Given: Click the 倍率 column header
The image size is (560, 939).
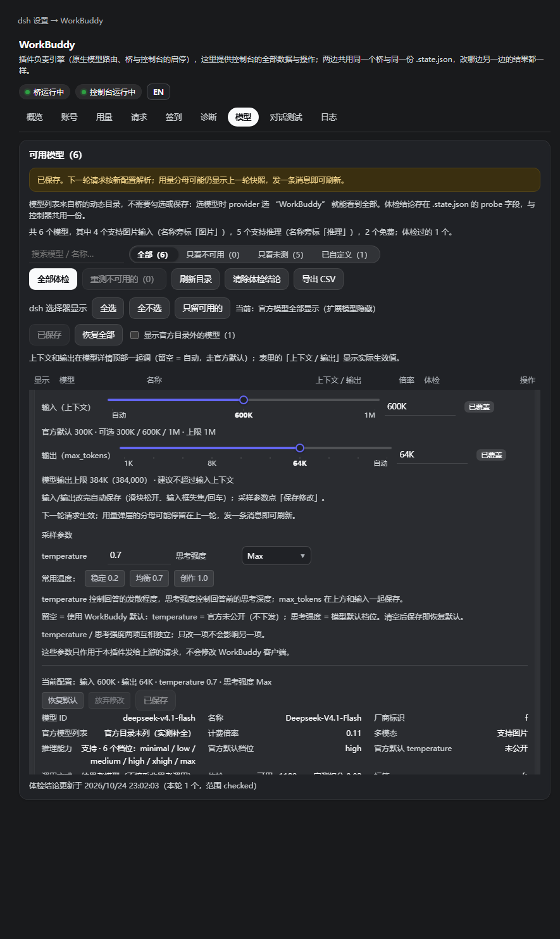Looking at the screenshot, I should (x=406, y=380).
